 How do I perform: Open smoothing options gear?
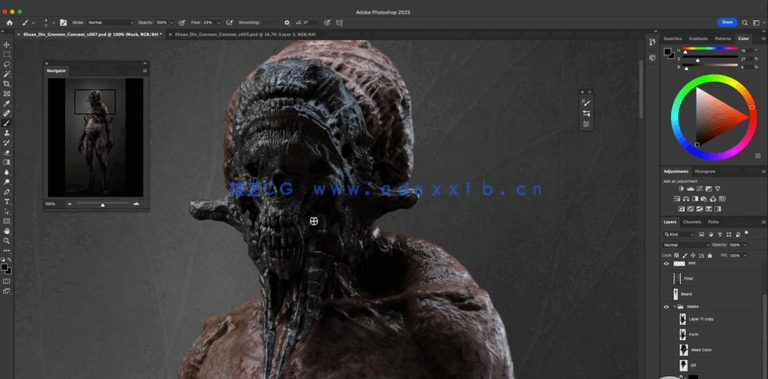pyautogui.click(x=287, y=23)
